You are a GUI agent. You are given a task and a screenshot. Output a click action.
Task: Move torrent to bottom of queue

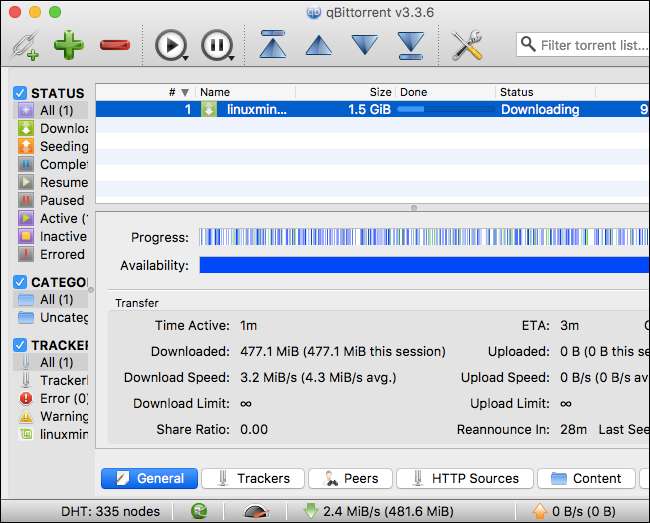(410, 45)
